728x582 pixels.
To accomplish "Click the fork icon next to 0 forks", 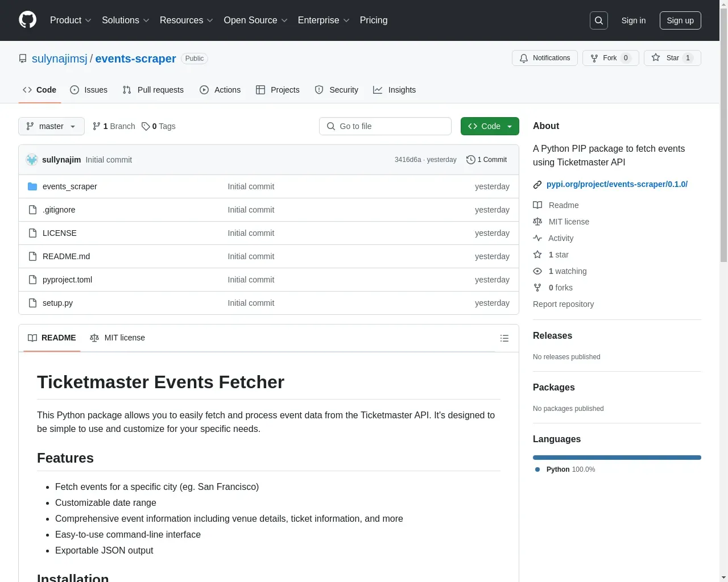I will pyautogui.click(x=537, y=288).
